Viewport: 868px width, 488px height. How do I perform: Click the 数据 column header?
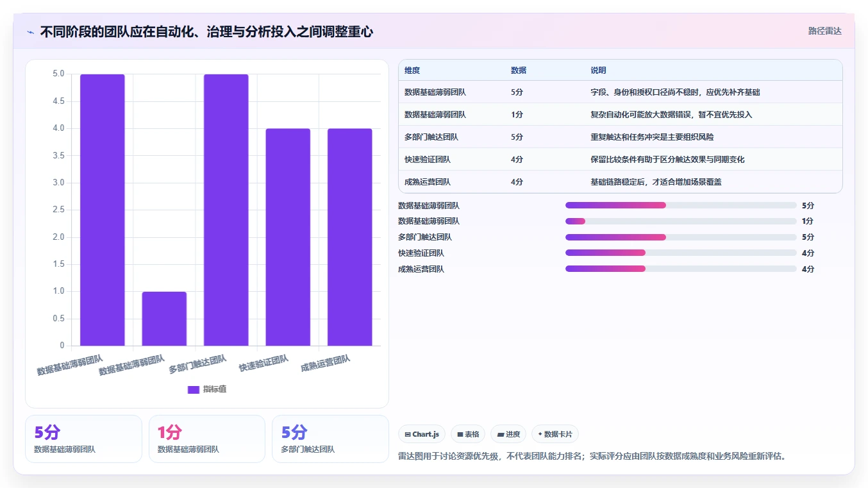(519, 71)
